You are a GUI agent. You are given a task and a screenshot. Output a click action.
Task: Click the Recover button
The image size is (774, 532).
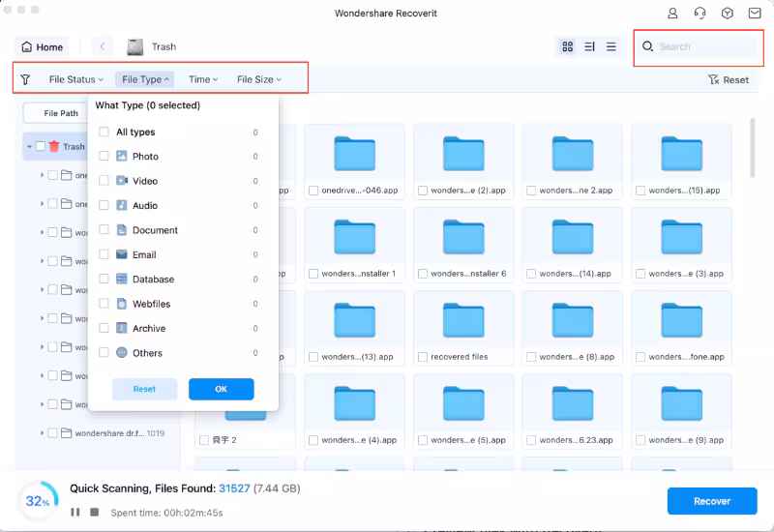(x=712, y=501)
